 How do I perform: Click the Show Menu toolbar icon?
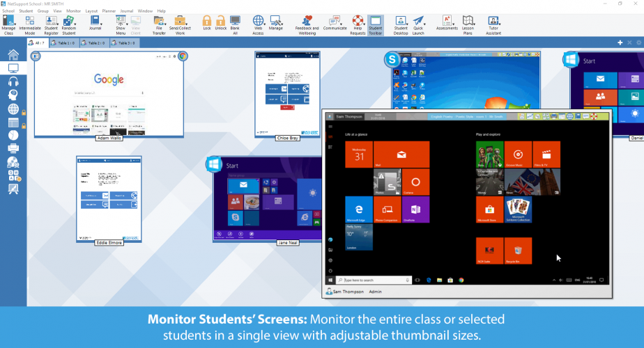[121, 24]
